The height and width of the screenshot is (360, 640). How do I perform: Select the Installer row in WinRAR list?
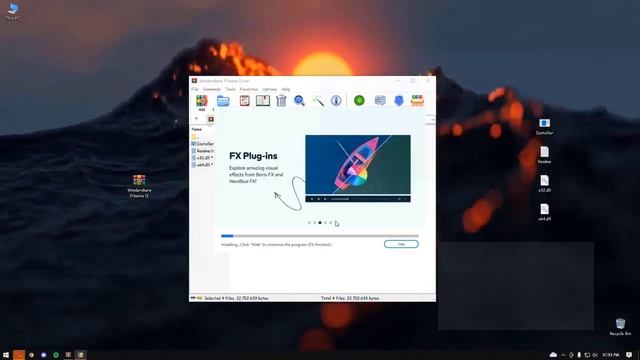tap(202, 144)
